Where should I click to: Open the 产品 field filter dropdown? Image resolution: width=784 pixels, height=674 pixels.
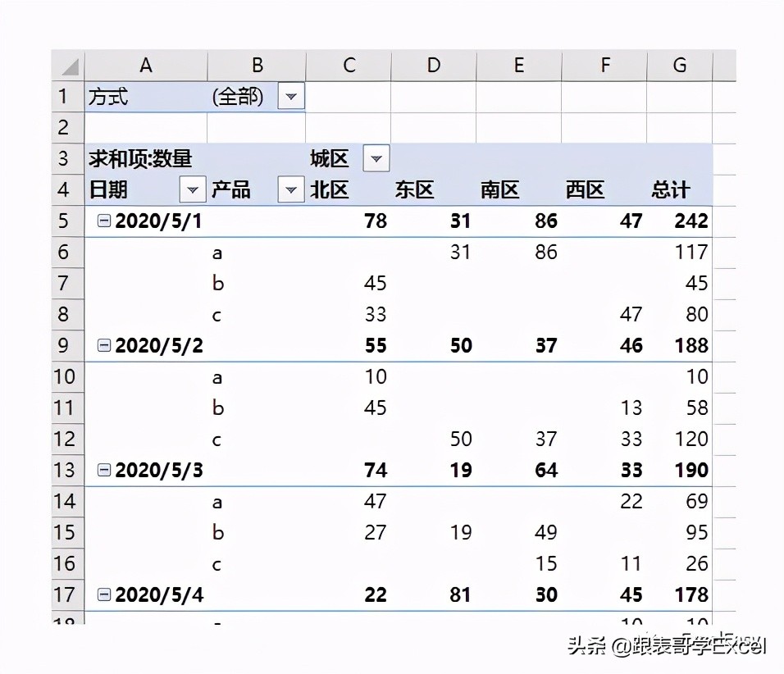pos(291,189)
